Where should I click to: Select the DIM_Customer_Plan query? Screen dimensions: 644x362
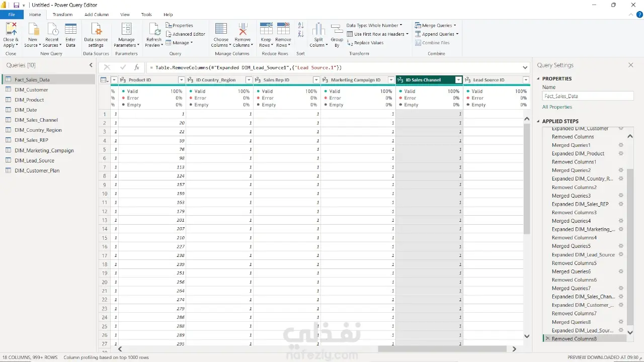tap(48, 170)
